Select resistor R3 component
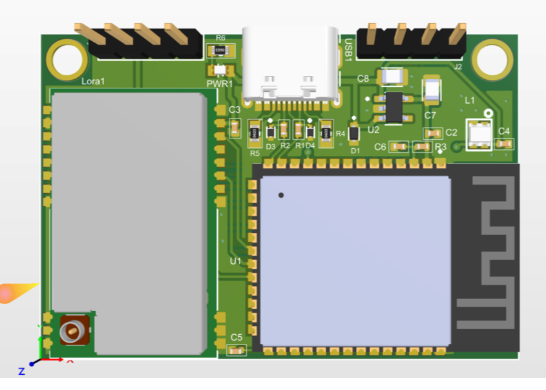This screenshot has height=390, width=546. (x=422, y=147)
